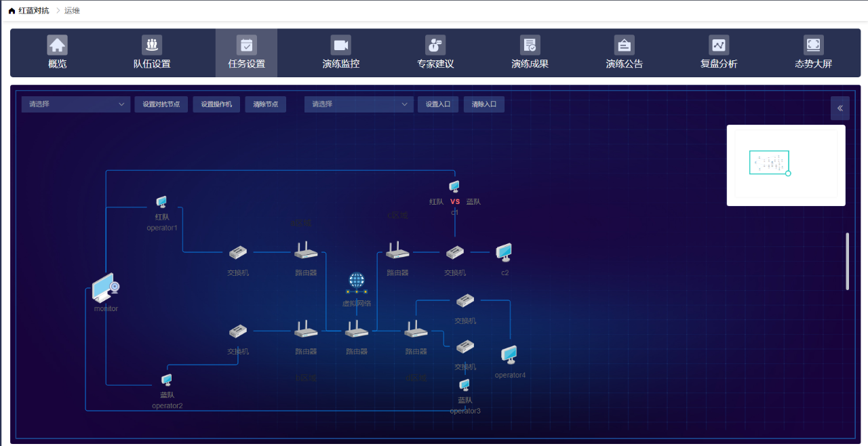Open the first 请选择 node dropdown
This screenshot has width=868, height=446.
click(x=76, y=104)
